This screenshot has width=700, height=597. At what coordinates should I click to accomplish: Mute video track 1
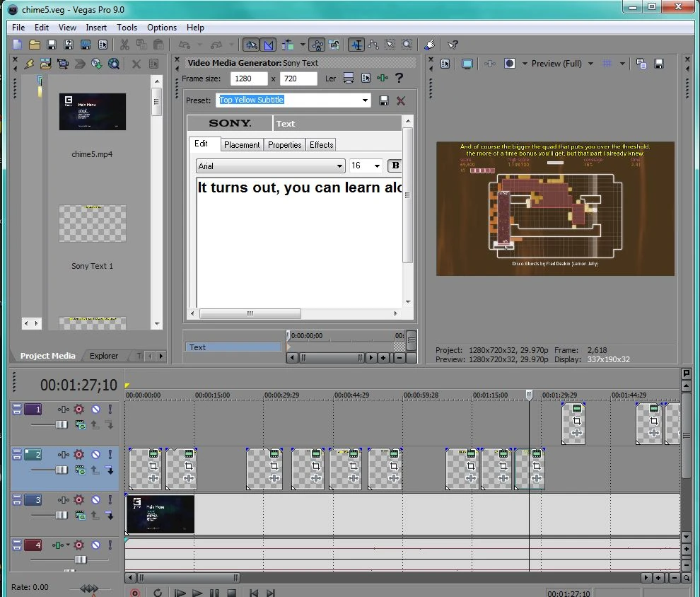click(95, 410)
